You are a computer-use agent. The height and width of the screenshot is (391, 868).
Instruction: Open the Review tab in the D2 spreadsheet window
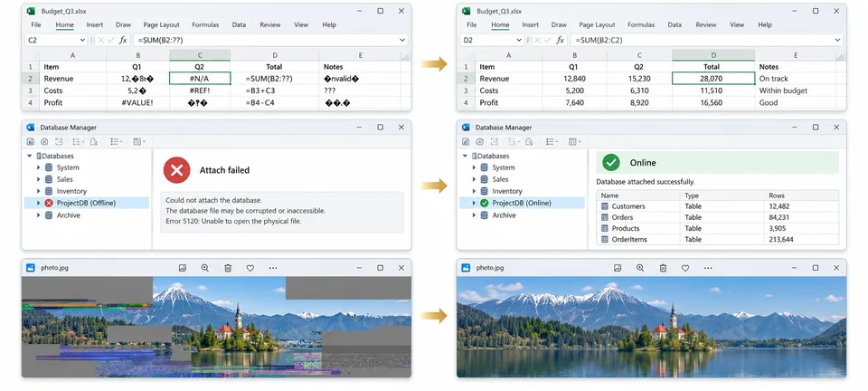point(706,25)
